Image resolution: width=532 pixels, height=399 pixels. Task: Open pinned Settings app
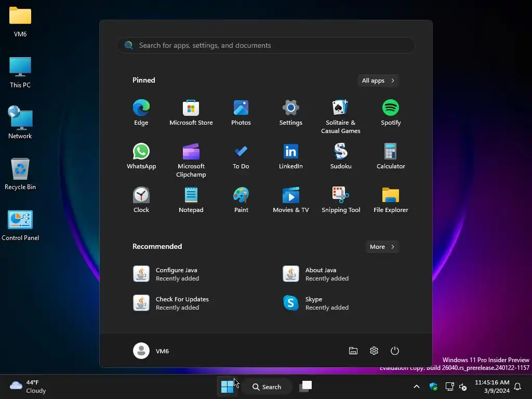291,113
